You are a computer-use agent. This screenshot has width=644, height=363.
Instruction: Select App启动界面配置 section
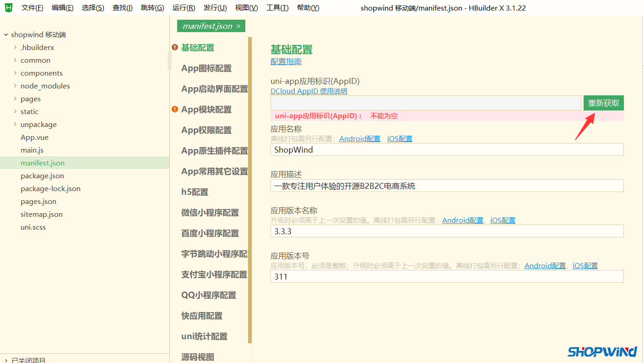coord(215,89)
